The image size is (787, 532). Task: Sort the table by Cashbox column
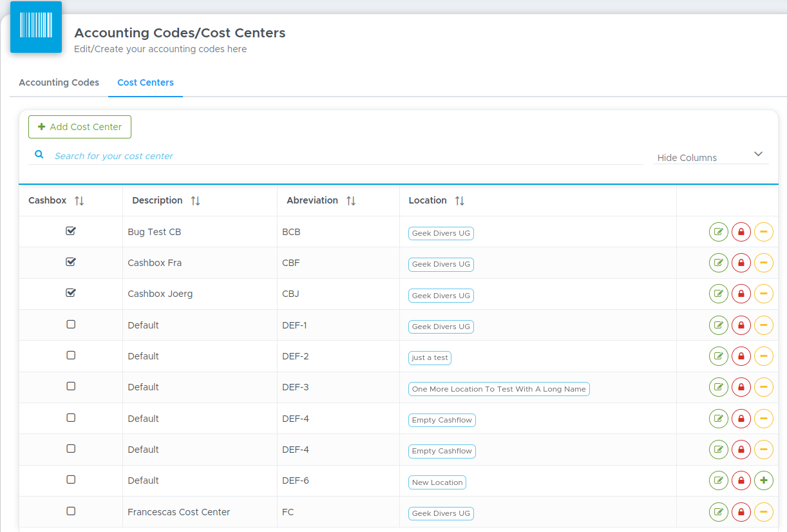pyautogui.click(x=79, y=201)
